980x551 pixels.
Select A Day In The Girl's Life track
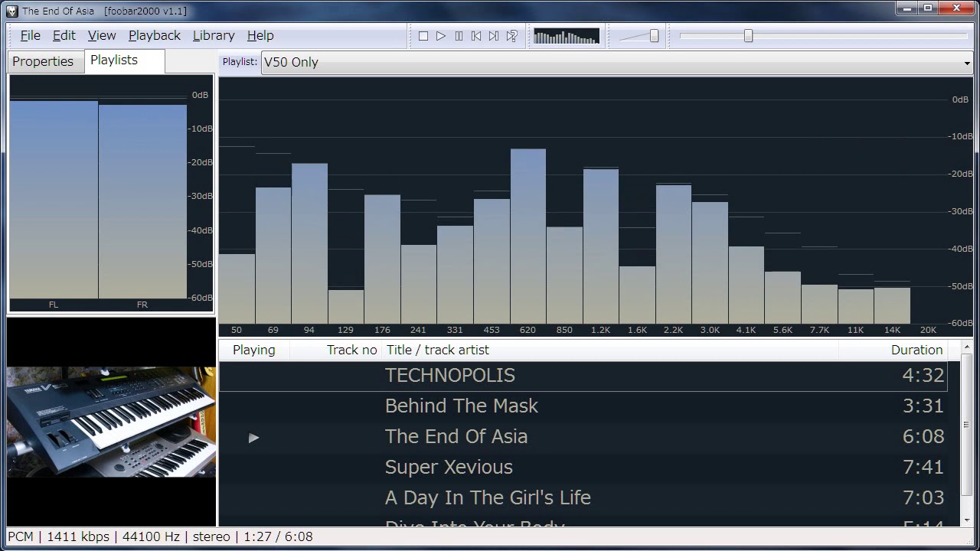coord(583,498)
